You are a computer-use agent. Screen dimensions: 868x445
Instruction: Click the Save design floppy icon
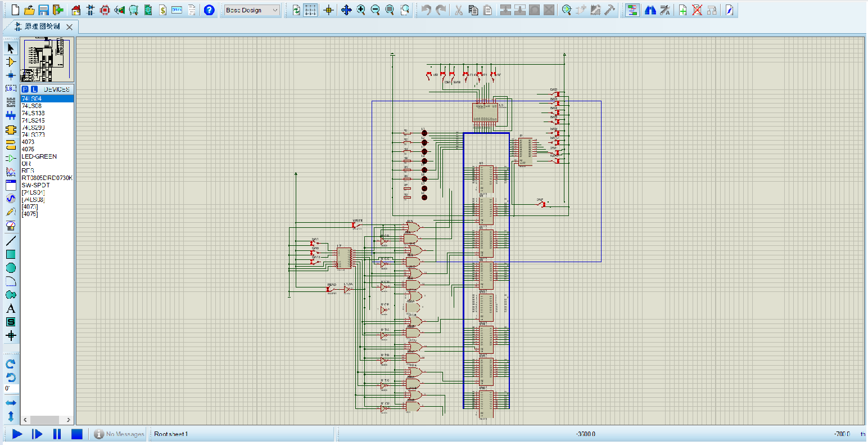pos(43,10)
